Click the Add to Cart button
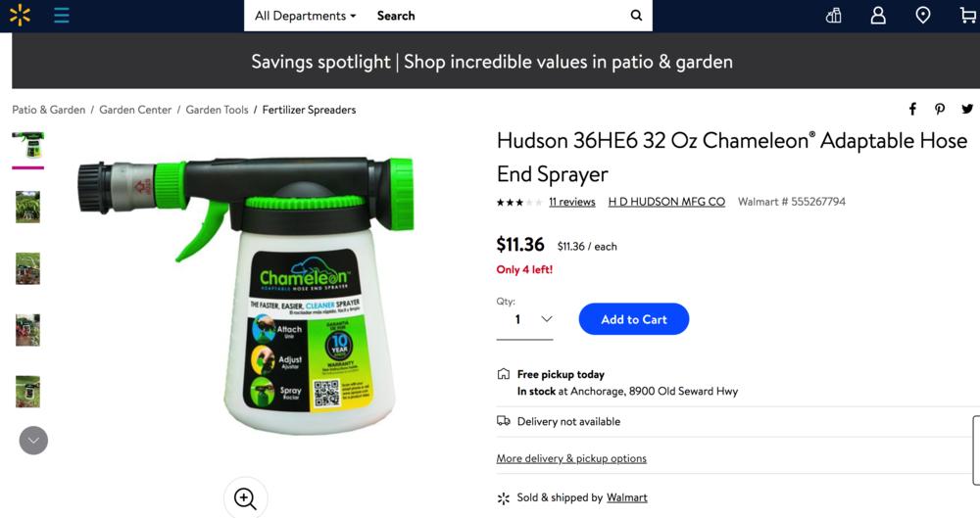Image resolution: width=980 pixels, height=518 pixels. click(634, 319)
